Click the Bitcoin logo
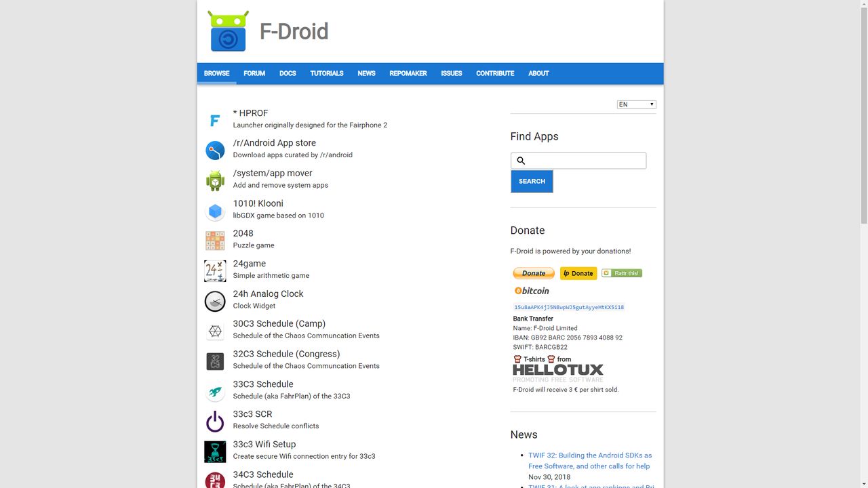Screen dimensions: 868x488 click(x=532, y=291)
